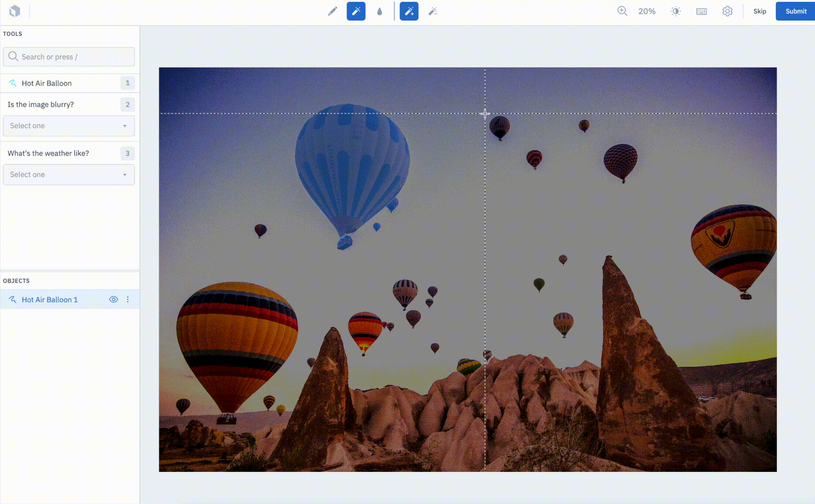This screenshot has width=815, height=504.
Task: Click the large striped balloon at lower left
Action: pyautogui.click(x=237, y=345)
